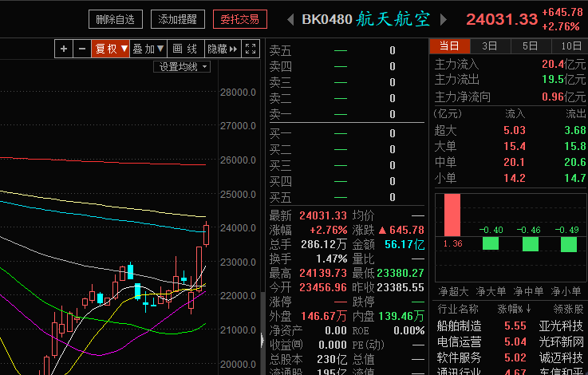The image size is (588, 375).
Task: Open the 叠加 dropdown
Action: tap(148, 49)
